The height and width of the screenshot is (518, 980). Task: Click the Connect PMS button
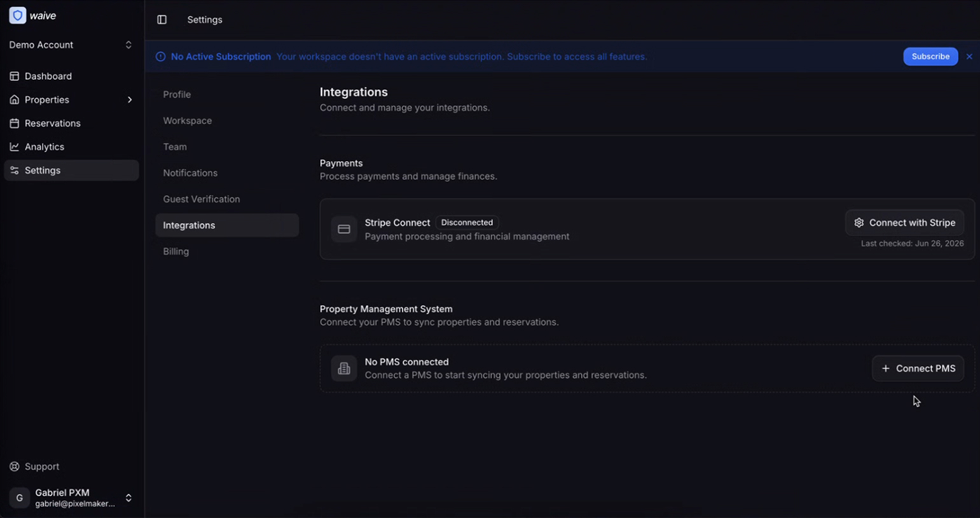tap(918, 368)
